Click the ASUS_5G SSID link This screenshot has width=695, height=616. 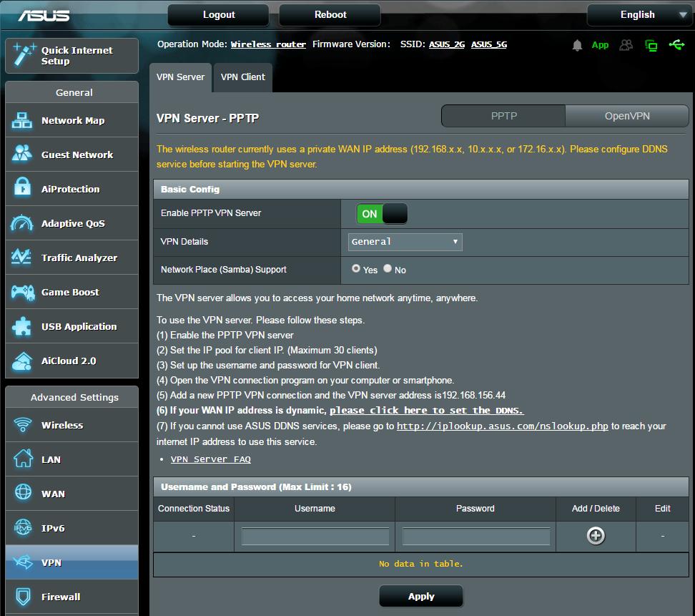(x=489, y=44)
